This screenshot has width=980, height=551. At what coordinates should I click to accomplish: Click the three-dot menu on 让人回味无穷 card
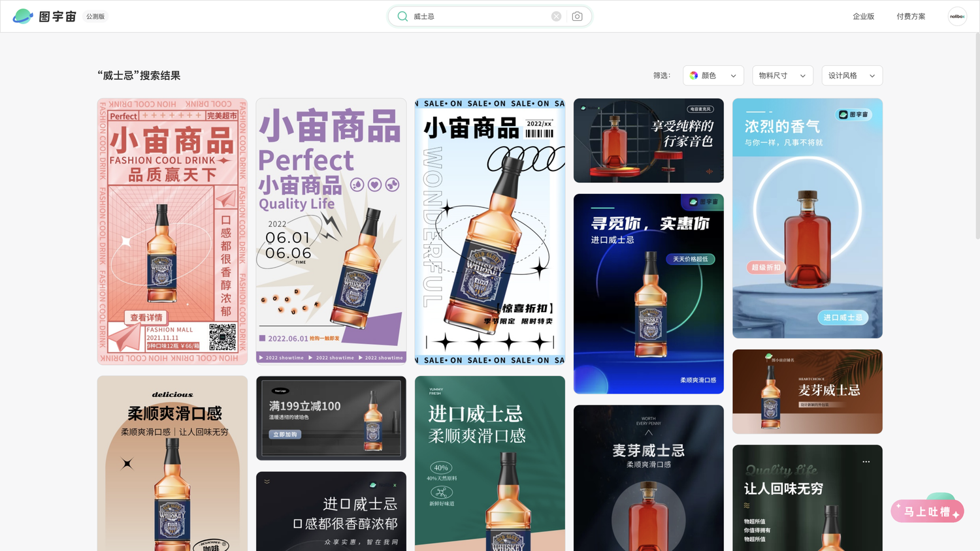[x=866, y=462]
